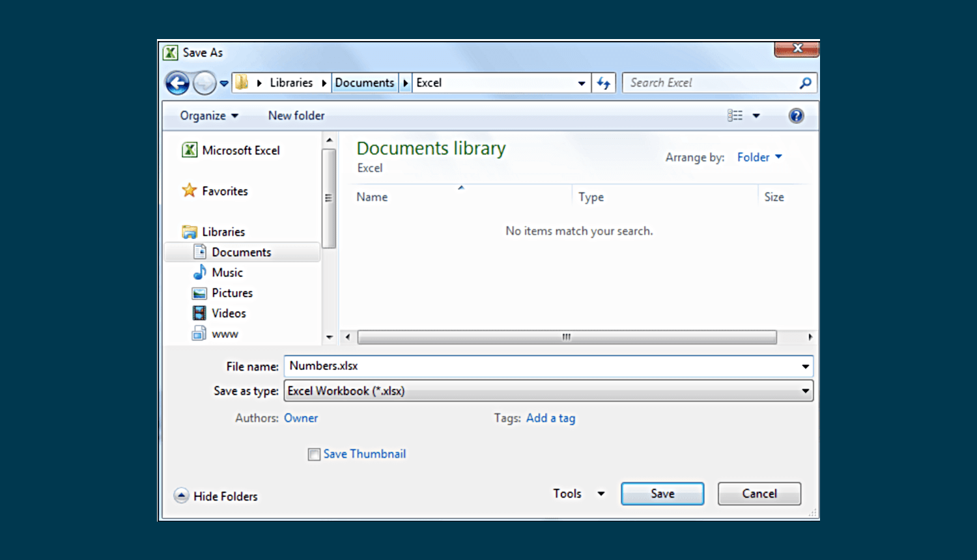Click the search magnifier in Search Excel
The width and height of the screenshot is (977, 560).
(805, 83)
